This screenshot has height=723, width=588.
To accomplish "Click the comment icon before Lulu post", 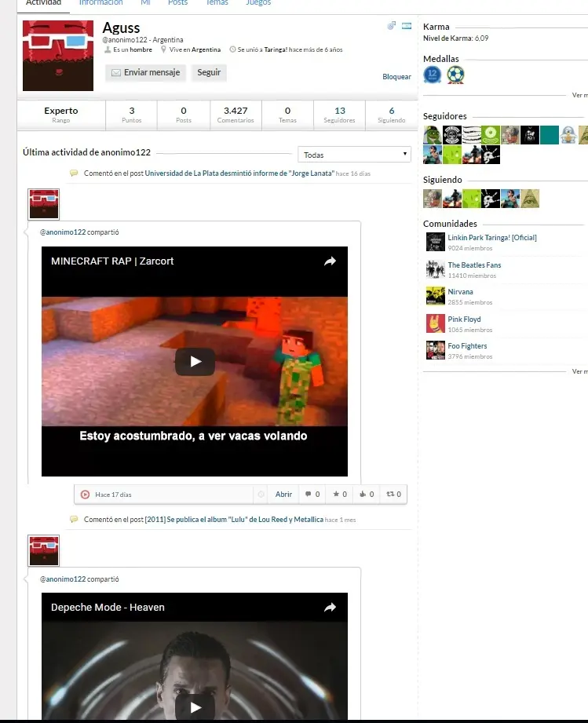I will point(74,519).
